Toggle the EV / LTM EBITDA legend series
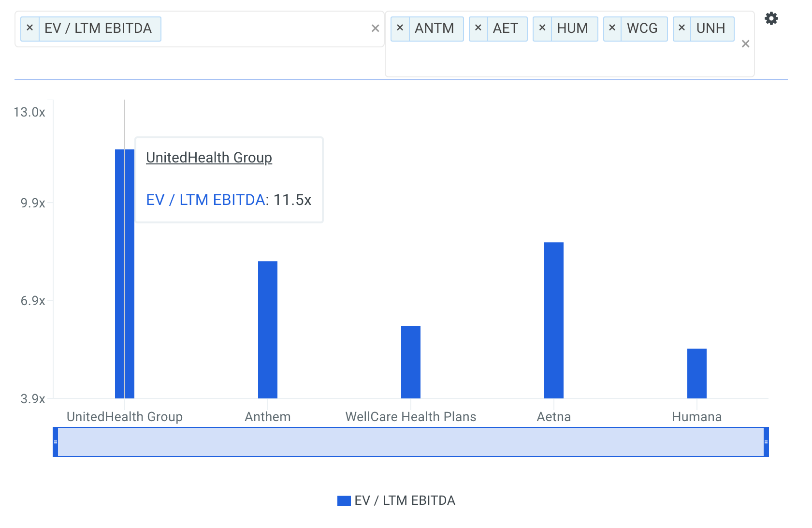 [396, 500]
